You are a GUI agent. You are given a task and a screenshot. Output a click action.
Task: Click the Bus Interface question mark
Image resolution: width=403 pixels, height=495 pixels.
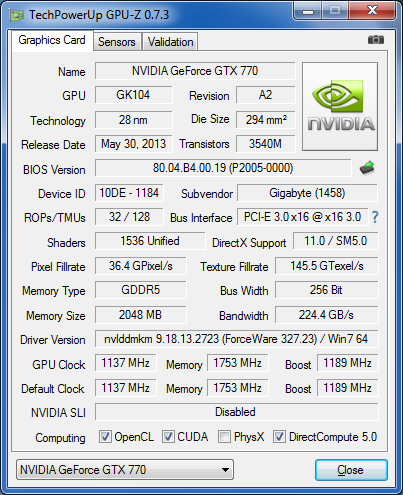point(375,217)
